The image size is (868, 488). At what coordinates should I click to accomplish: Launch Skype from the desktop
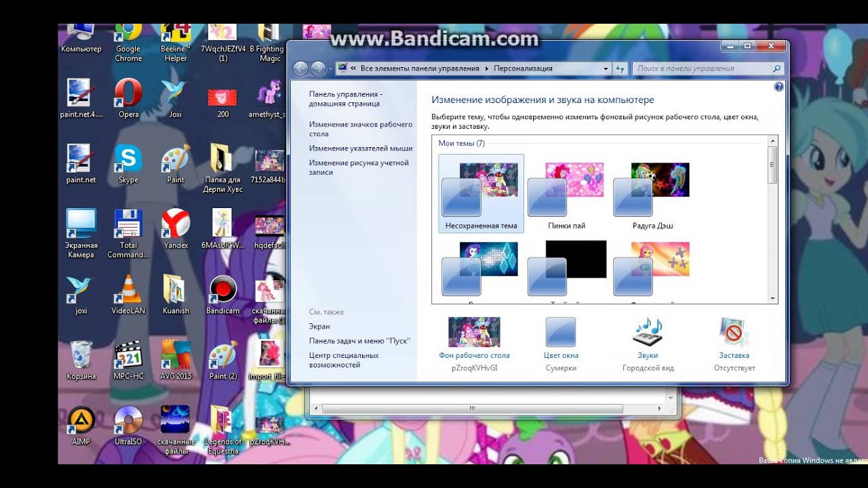pyautogui.click(x=128, y=164)
